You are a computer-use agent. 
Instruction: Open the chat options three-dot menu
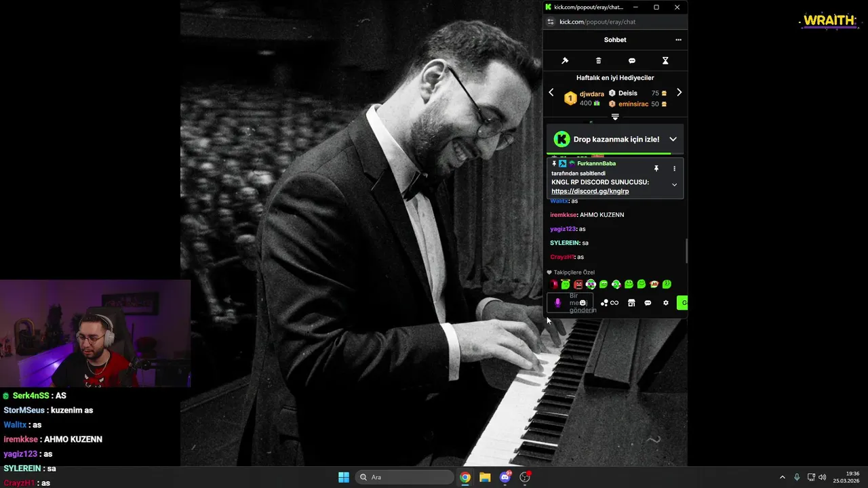pos(678,40)
